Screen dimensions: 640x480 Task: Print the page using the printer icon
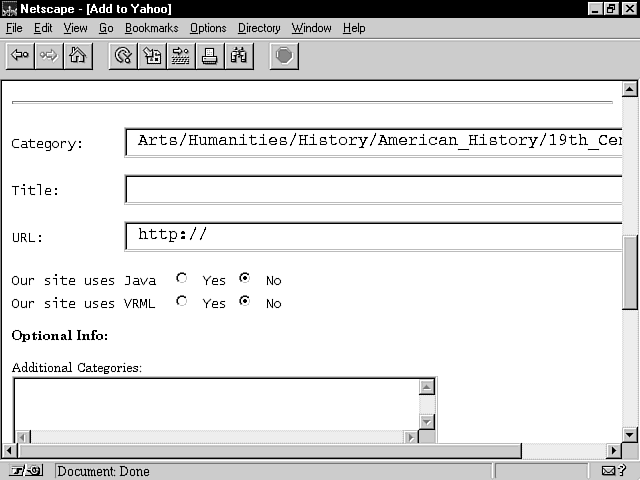[210, 56]
